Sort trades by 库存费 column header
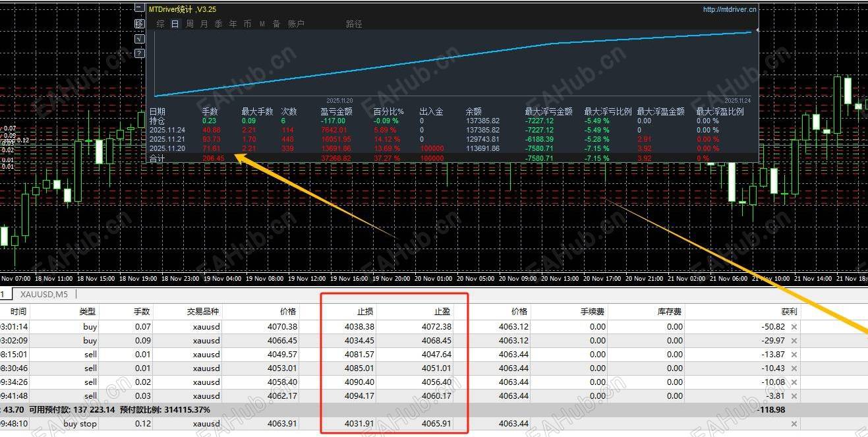The image size is (868, 437). 670,311
